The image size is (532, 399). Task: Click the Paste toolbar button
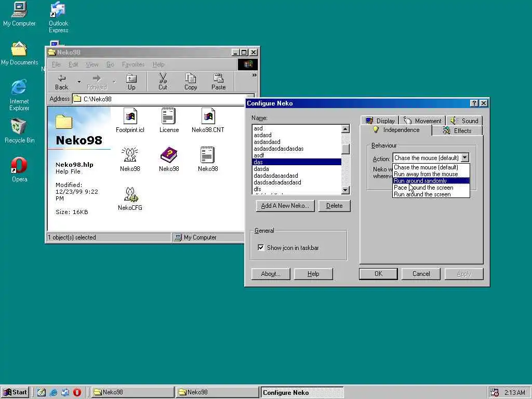[x=219, y=82]
